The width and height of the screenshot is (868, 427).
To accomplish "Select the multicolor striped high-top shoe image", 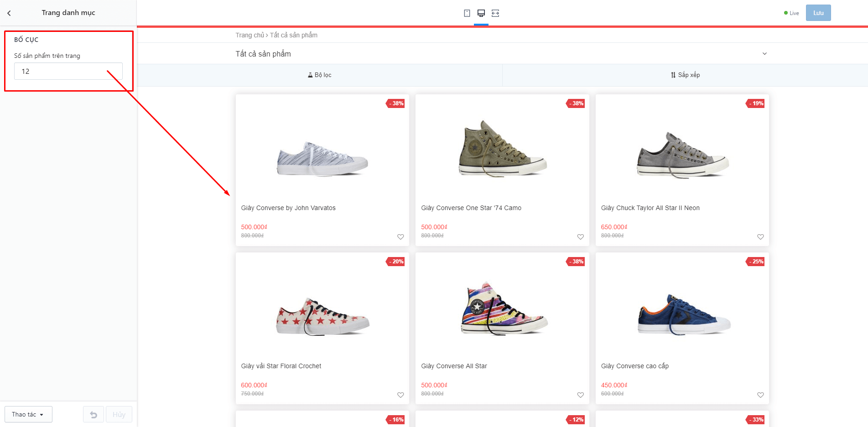I will coord(504,309).
